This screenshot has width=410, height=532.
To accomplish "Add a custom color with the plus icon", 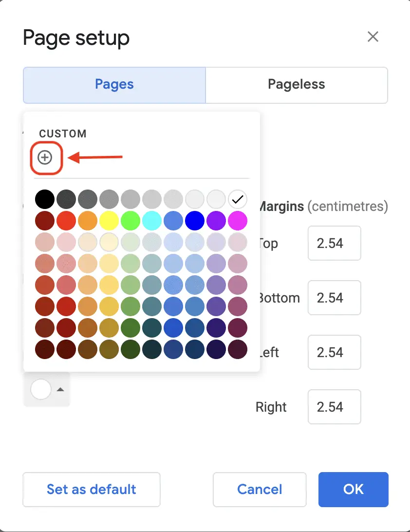I will [46, 157].
